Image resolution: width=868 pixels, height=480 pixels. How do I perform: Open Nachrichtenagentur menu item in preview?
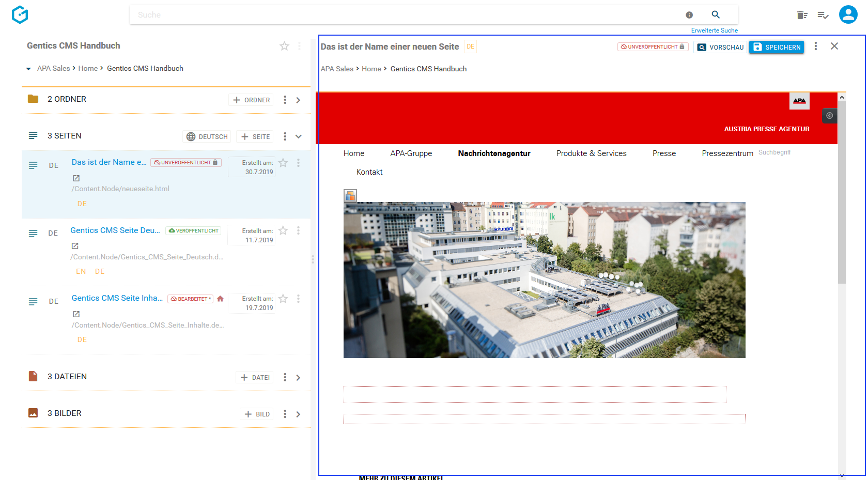pyautogui.click(x=494, y=153)
